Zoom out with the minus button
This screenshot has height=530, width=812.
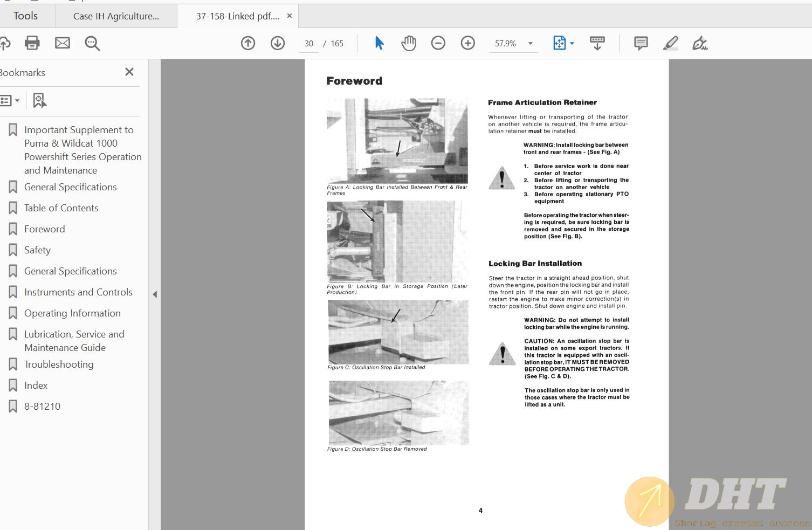coord(438,43)
